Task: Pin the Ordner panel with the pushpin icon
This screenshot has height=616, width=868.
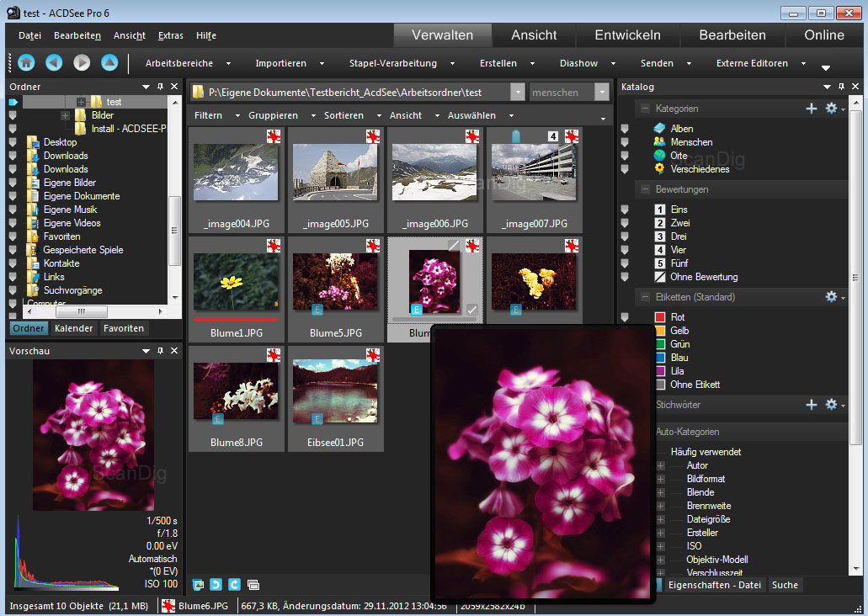Action: tap(160, 87)
